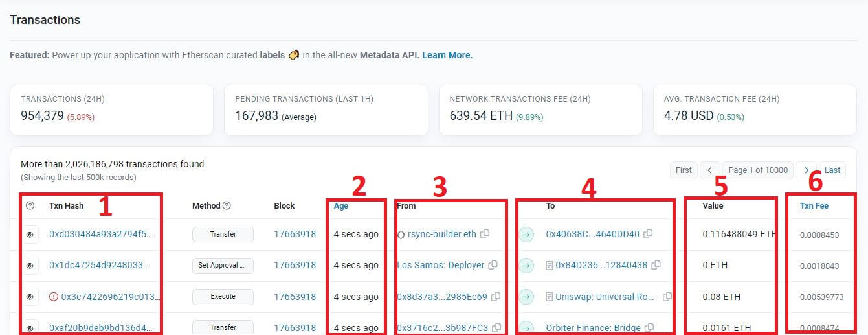
Task: Preview transaction 0xd030484a93a2794f5 with eye icon
Action: (30, 235)
